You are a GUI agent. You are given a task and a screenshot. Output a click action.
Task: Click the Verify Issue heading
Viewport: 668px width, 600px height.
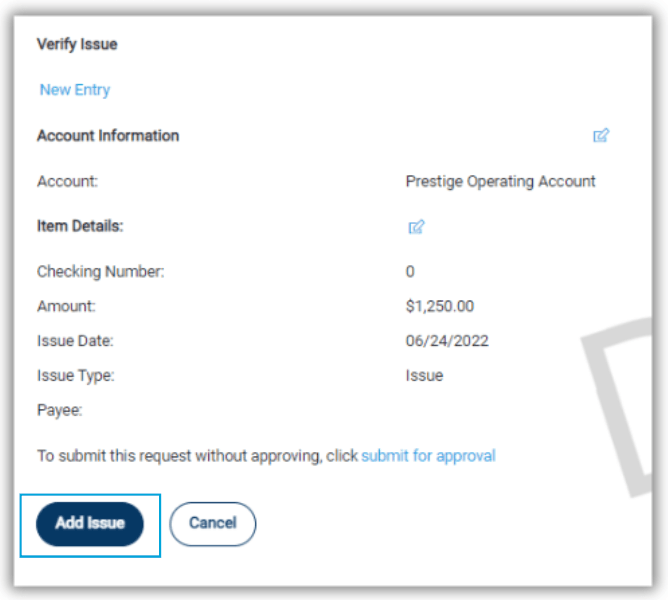click(x=77, y=44)
